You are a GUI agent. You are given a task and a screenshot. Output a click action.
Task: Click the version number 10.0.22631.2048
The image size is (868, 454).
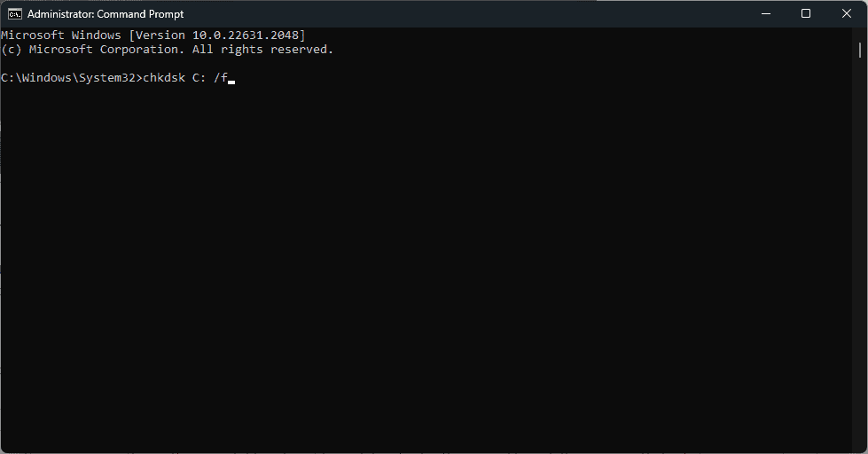[x=246, y=35]
